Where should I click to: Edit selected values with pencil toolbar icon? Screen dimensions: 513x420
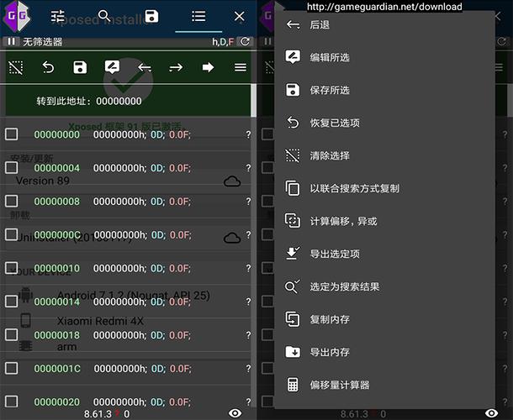pyautogui.click(x=112, y=67)
